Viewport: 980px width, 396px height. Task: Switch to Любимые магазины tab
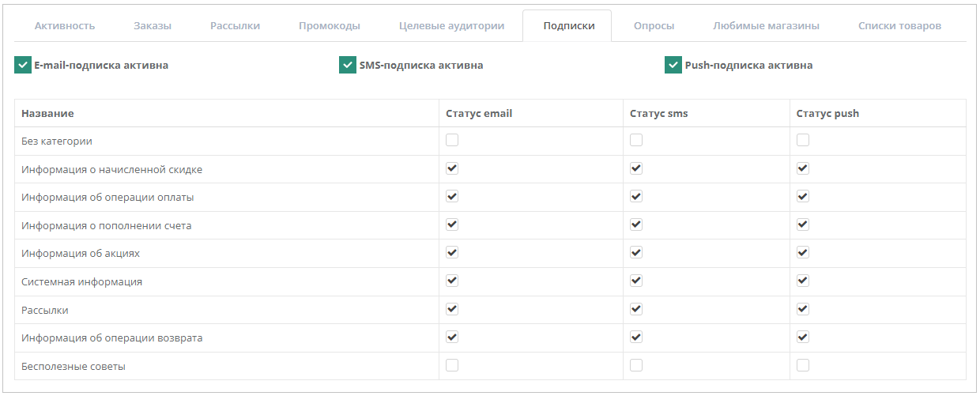coord(766,25)
